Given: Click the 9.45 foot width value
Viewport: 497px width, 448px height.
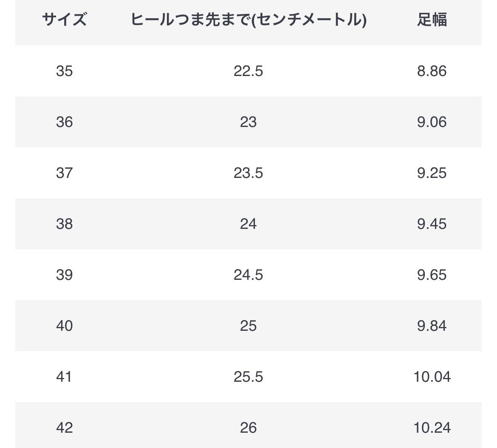Looking at the screenshot, I should [x=432, y=224].
